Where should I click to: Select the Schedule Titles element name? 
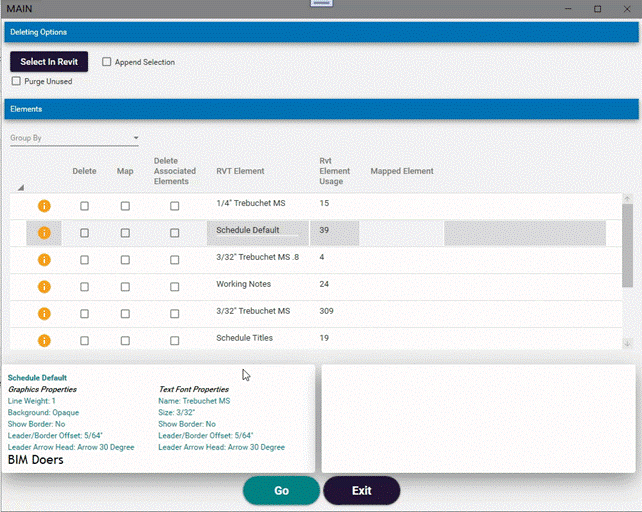[244, 338]
